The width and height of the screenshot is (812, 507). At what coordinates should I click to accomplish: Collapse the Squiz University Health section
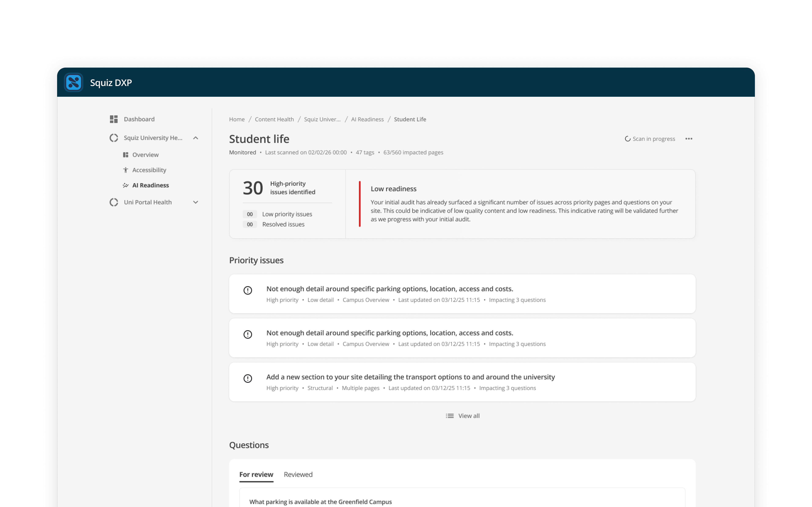pyautogui.click(x=196, y=138)
